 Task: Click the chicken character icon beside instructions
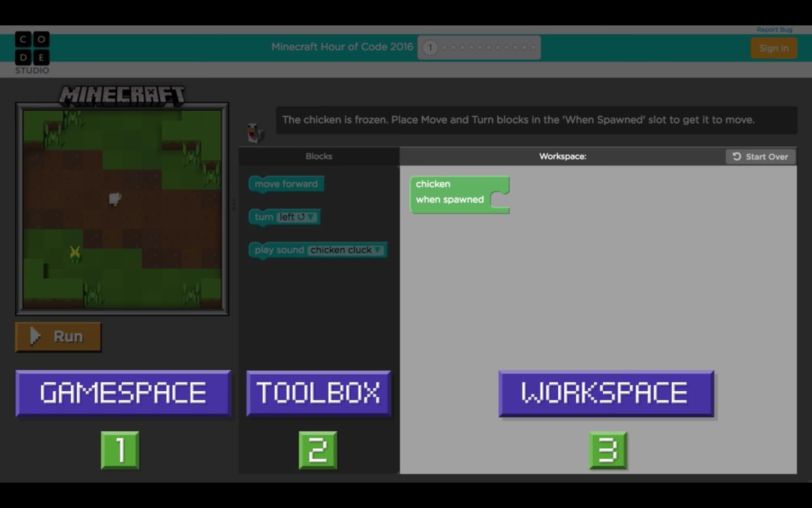(255, 133)
